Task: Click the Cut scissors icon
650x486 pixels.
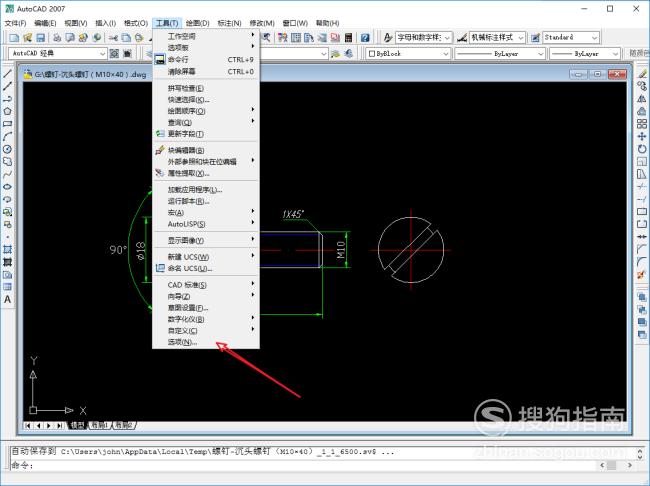Action: 113,38
